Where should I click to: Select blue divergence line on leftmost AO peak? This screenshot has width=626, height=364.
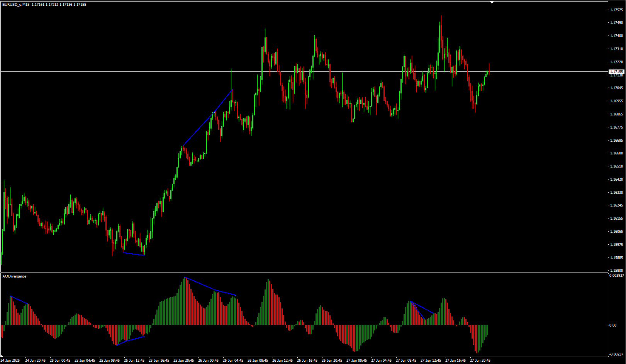(19, 300)
